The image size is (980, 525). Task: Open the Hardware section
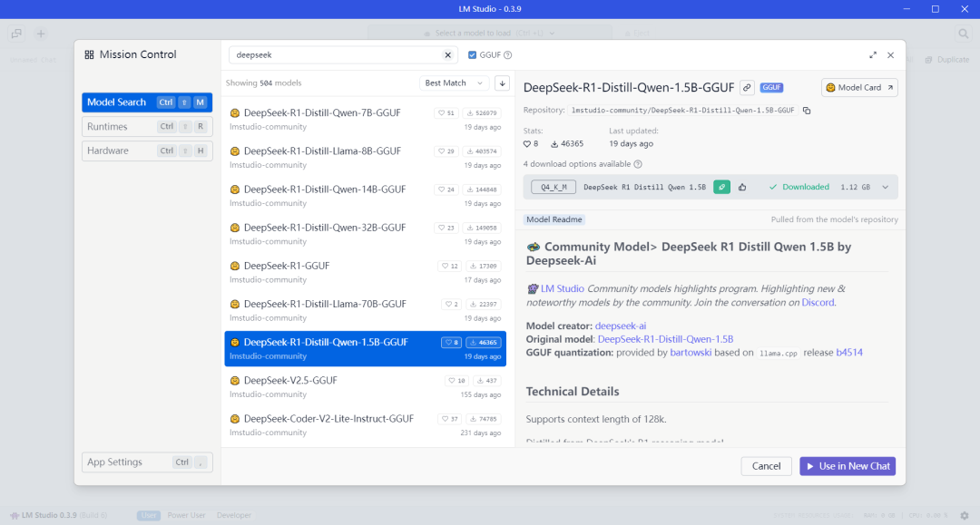[147, 151]
